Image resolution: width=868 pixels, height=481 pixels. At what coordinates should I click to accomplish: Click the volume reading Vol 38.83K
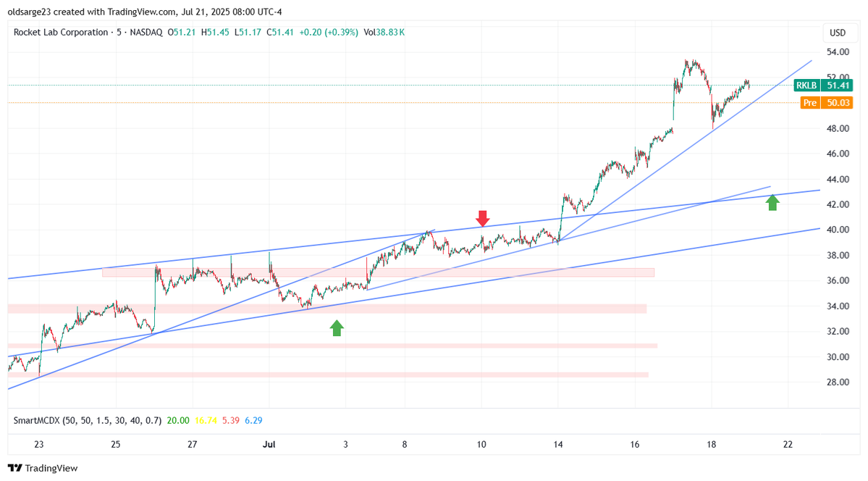pyautogui.click(x=384, y=32)
